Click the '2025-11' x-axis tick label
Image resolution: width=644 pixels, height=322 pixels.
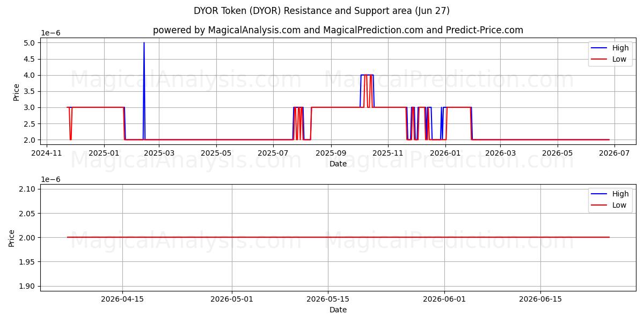point(388,153)
